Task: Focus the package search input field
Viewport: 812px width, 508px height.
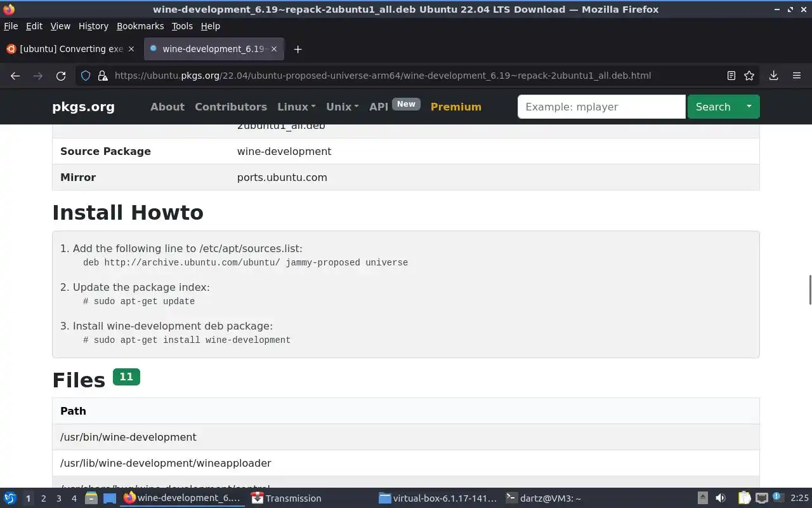Action: [x=601, y=107]
